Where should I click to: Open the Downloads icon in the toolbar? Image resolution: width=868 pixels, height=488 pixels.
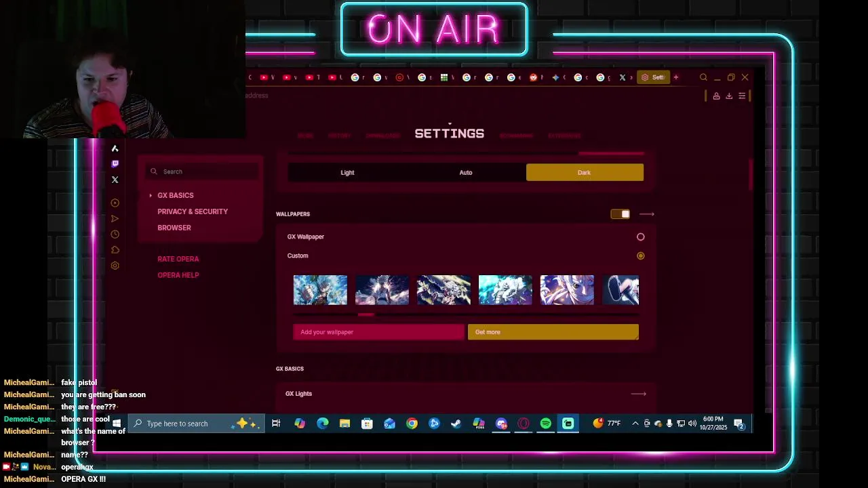(729, 96)
